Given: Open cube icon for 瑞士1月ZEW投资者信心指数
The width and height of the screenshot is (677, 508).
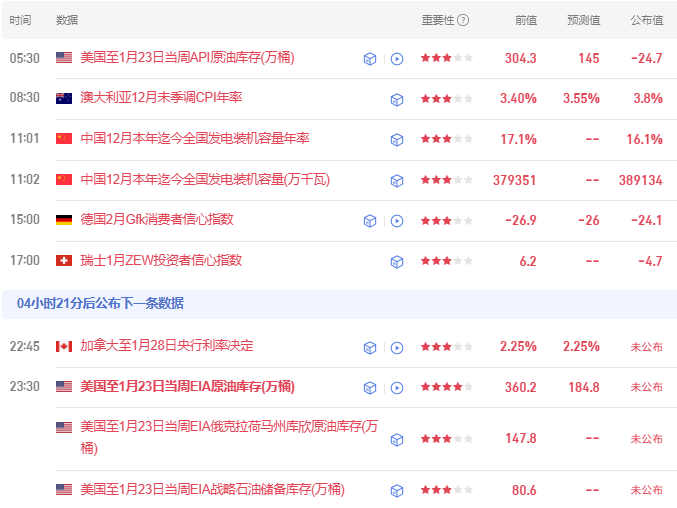Looking at the screenshot, I should [397, 262].
